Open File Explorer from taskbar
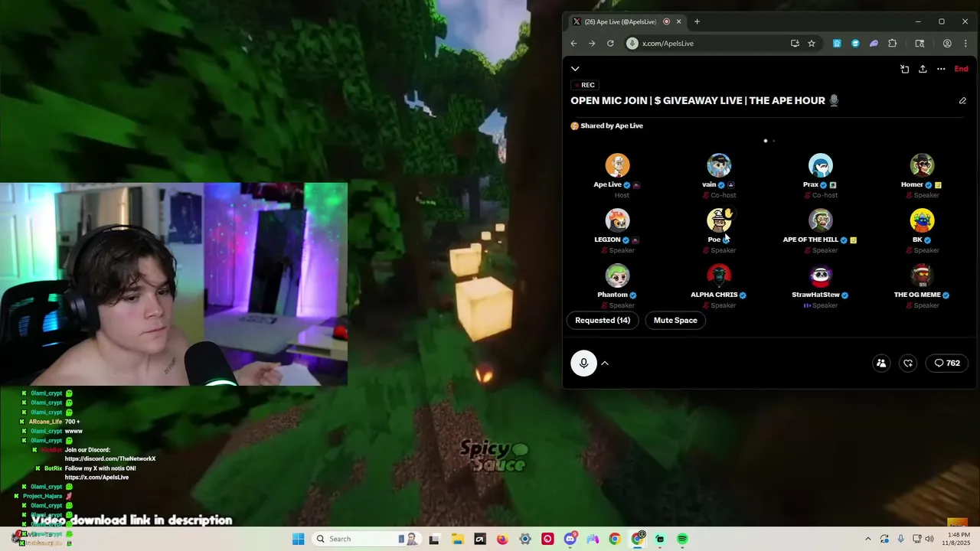The image size is (980, 551). [457, 539]
